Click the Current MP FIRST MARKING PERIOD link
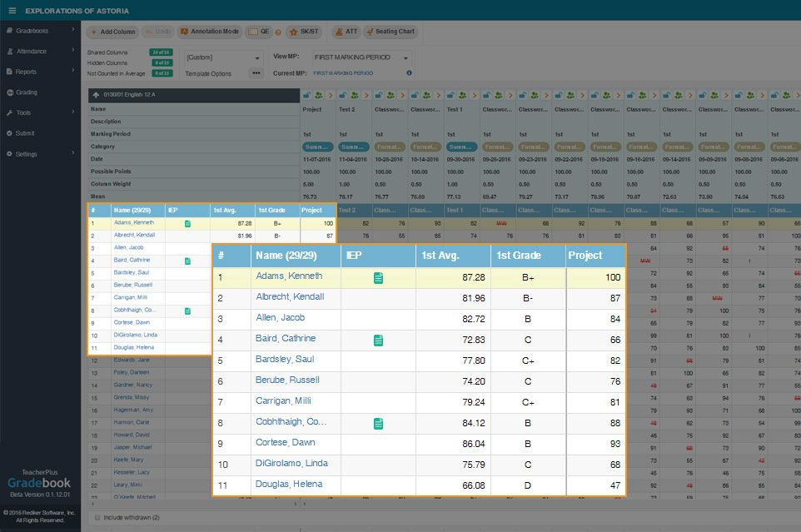The image size is (801, 532). [x=343, y=73]
